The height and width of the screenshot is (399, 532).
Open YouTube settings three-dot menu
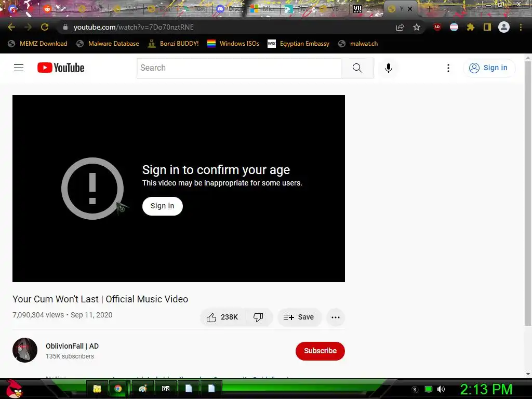coord(448,68)
